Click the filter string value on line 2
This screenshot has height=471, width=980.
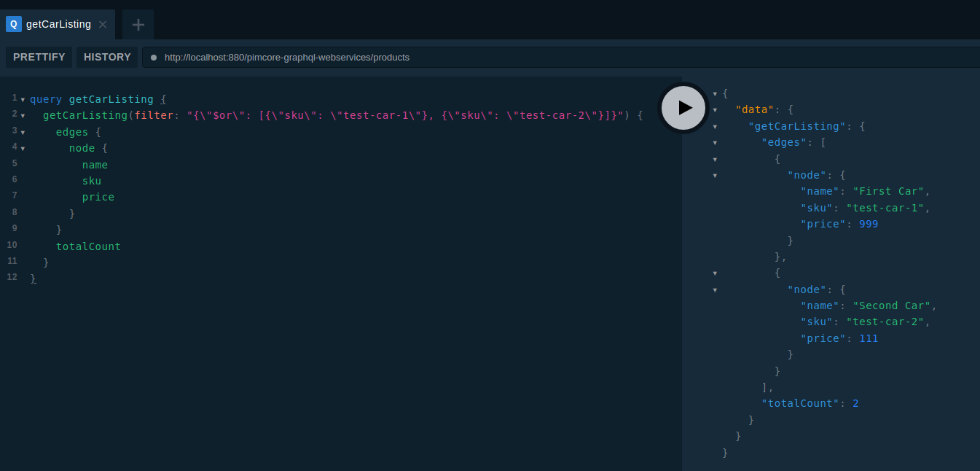[x=405, y=115]
